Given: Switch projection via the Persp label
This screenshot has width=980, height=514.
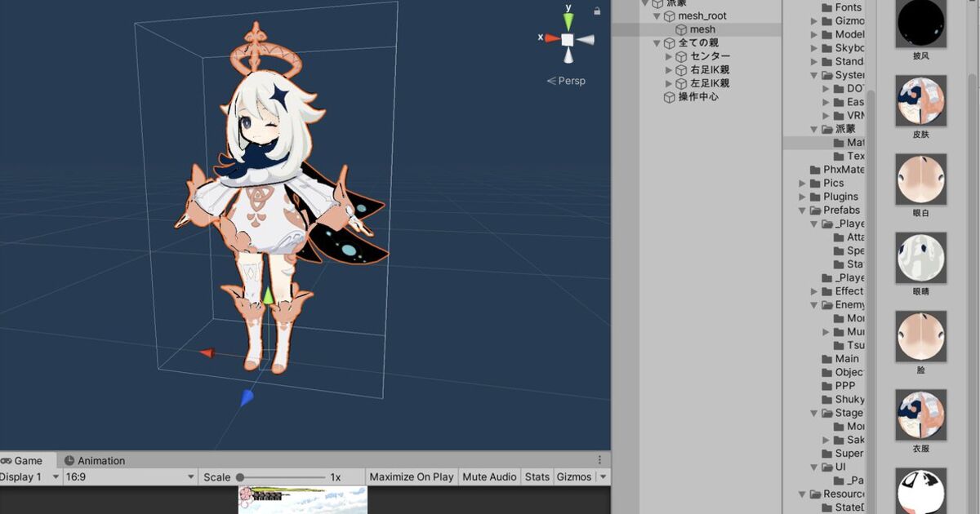Looking at the screenshot, I should pos(566,81).
